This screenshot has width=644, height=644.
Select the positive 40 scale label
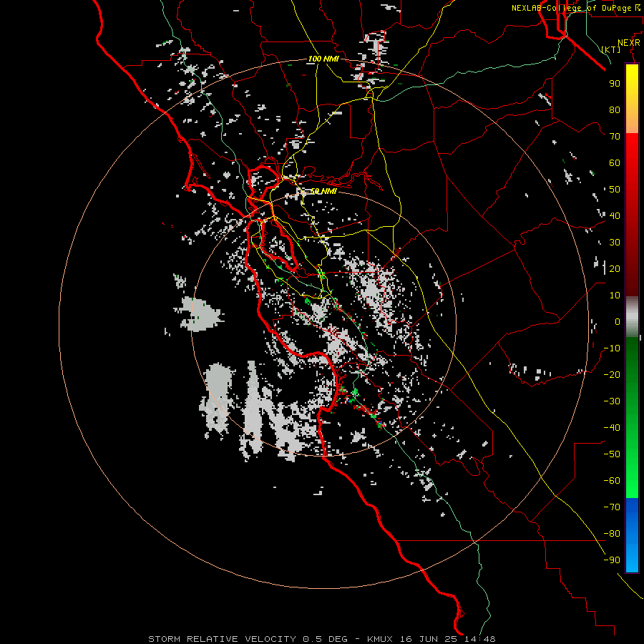tap(615, 216)
